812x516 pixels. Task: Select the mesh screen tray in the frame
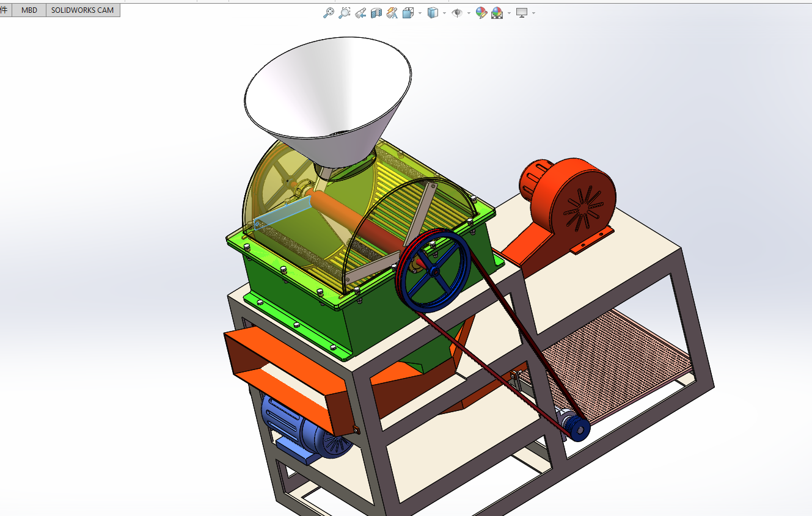(x=611, y=366)
